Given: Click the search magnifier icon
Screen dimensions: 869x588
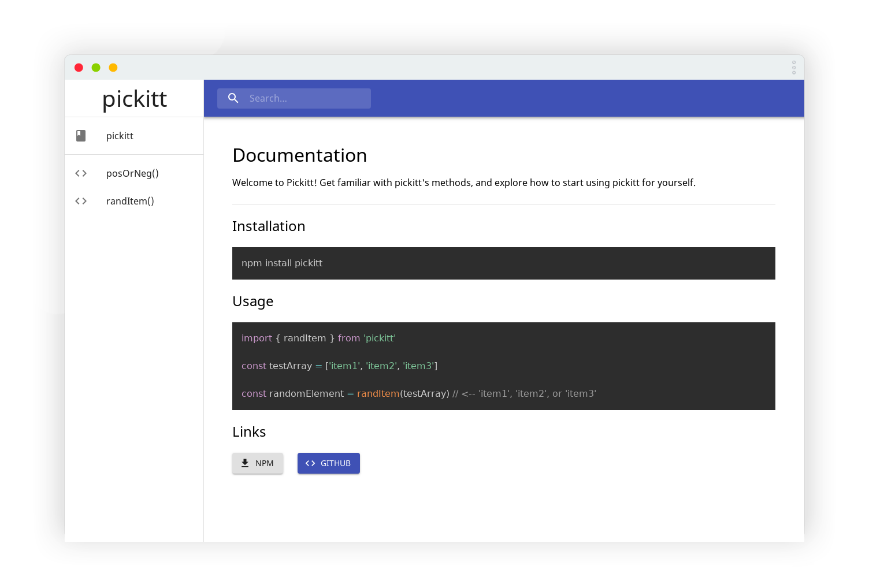Looking at the screenshot, I should pyautogui.click(x=233, y=98).
